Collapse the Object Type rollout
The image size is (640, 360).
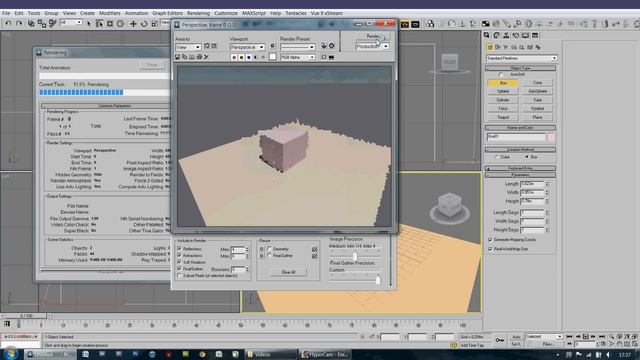(x=520, y=68)
